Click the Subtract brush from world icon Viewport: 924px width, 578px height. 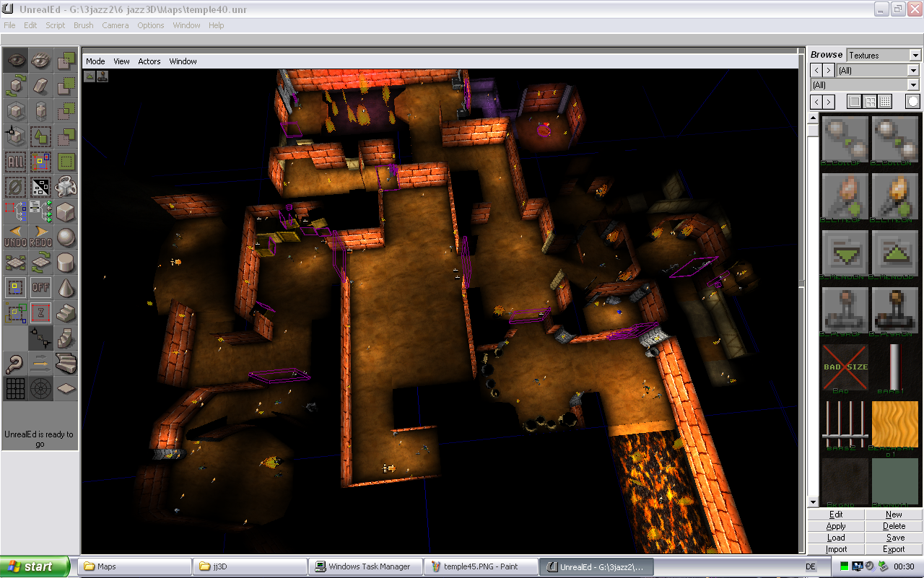(x=66, y=86)
